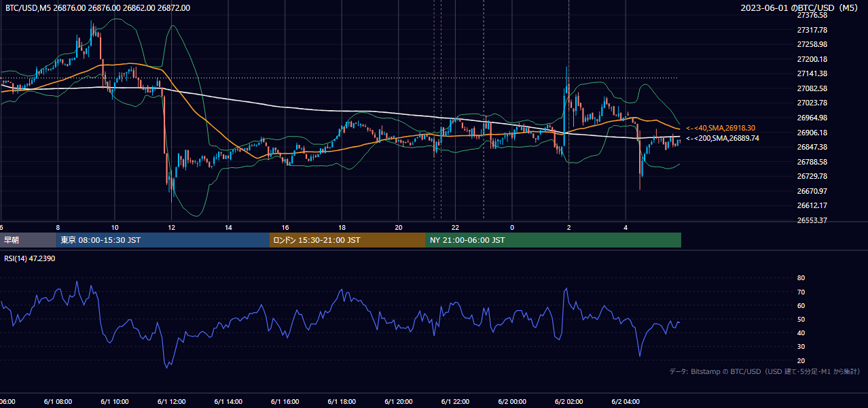This screenshot has height=408, width=868.
Task: Click the 6/1 14:00 time label
Action: click(228, 402)
